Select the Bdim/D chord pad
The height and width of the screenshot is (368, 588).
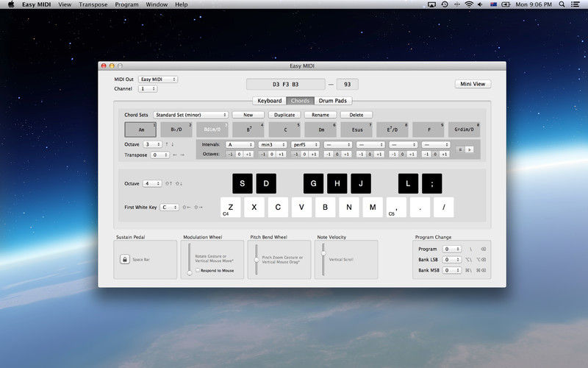[212, 130]
